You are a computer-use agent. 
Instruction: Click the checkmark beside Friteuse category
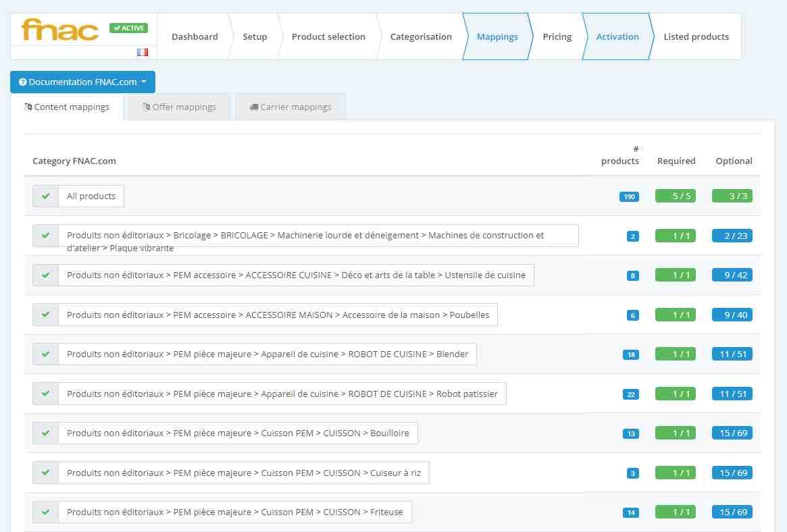coord(46,512)
